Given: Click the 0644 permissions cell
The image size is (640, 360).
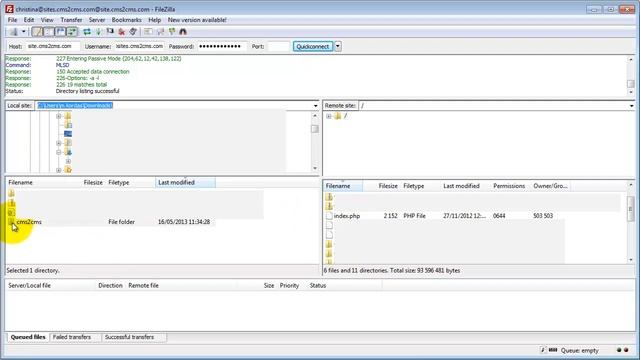Looking at the screenshot, I should pyautogui.click(x=499, y=216).
